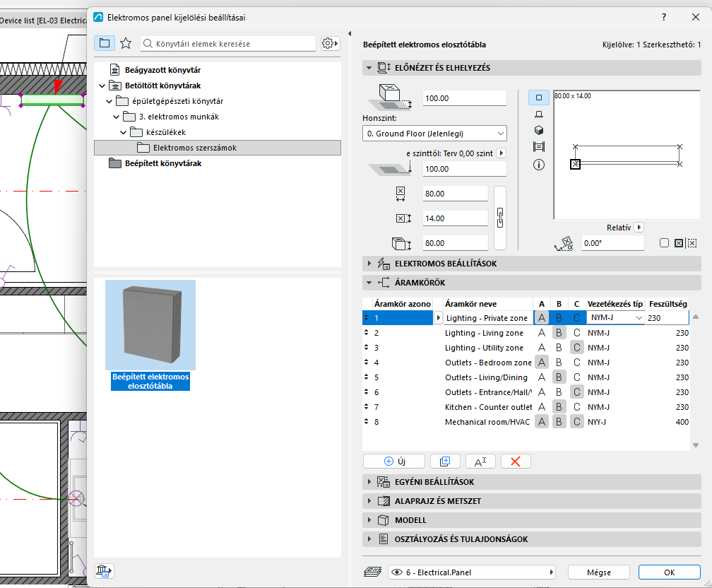The height and width of the screenshot is (588, 712).
Task: Select the 2D symbol preview mode
Action: (539, 98)
